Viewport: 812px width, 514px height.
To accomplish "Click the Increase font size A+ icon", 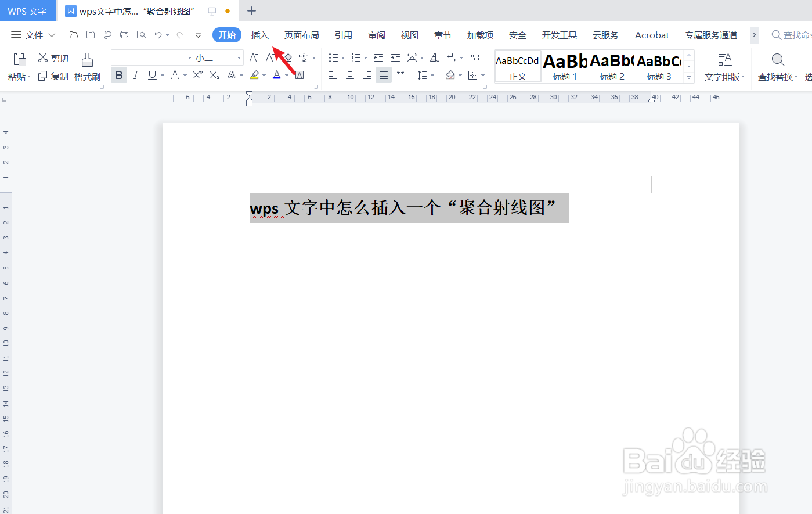I will coord(254,57).
